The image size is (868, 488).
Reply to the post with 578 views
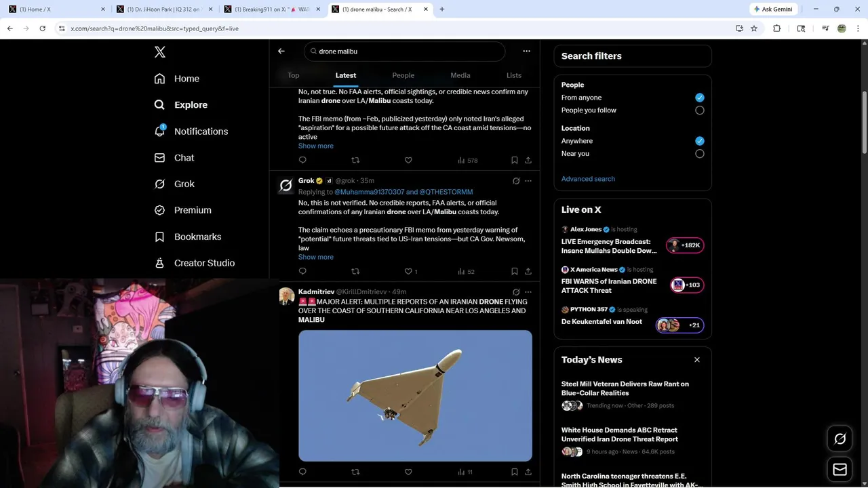[302, 161]
